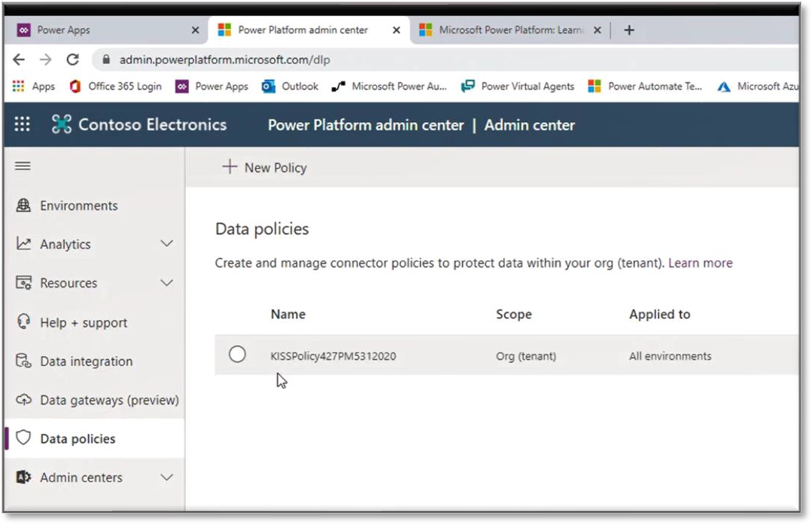Reload the page with refresh icon
The width and height of the screenshot is (812, 524).
(72, 59)
